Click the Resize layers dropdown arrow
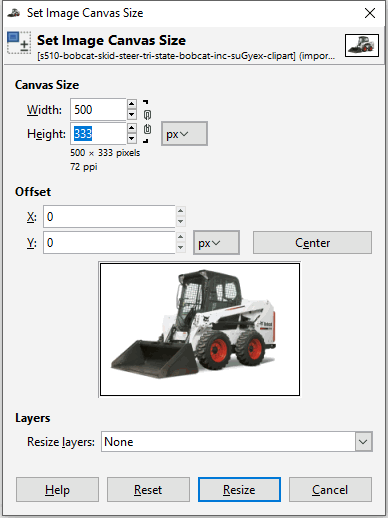Image resolution: width=388 pixels, height=518 pixels. 363,442
